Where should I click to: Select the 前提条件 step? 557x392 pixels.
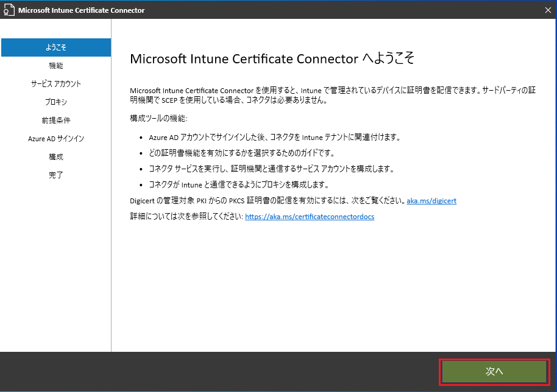coord(56,121)
